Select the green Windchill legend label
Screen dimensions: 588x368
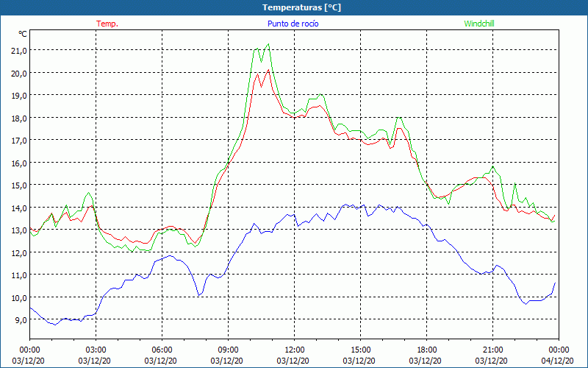coord(479,24)
